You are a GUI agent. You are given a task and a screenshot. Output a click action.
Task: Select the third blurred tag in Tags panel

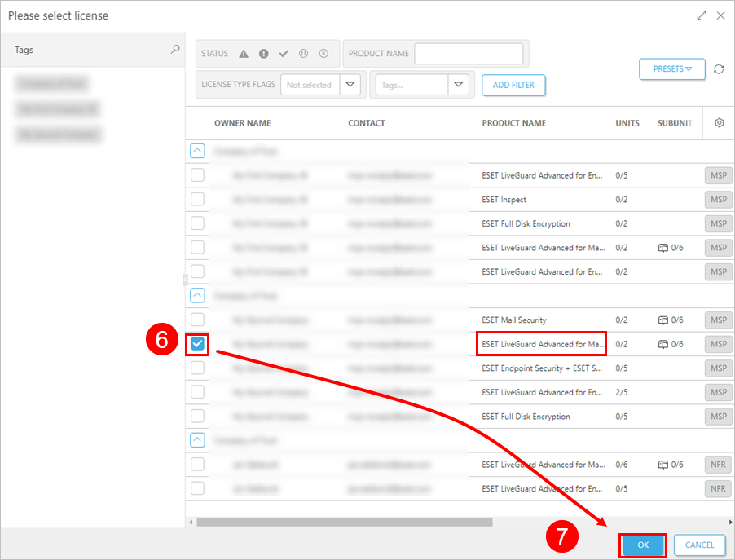click(59, 134)
